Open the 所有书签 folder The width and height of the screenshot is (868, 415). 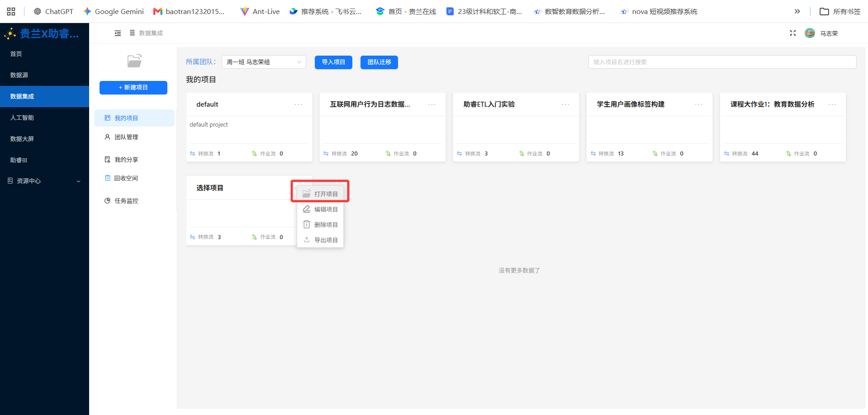click(840, 11)
